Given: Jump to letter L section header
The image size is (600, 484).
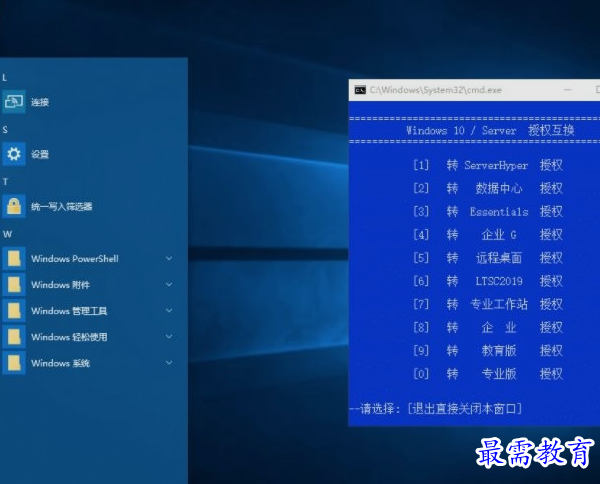Looking at the screenshot, I should (x=5, y=78).
